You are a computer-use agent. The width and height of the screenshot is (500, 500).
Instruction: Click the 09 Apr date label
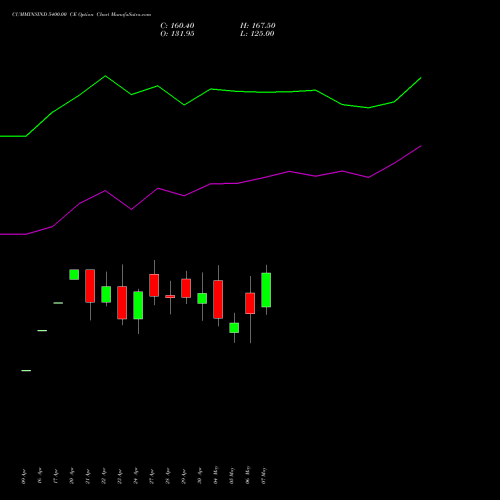[x=23, y=476]
